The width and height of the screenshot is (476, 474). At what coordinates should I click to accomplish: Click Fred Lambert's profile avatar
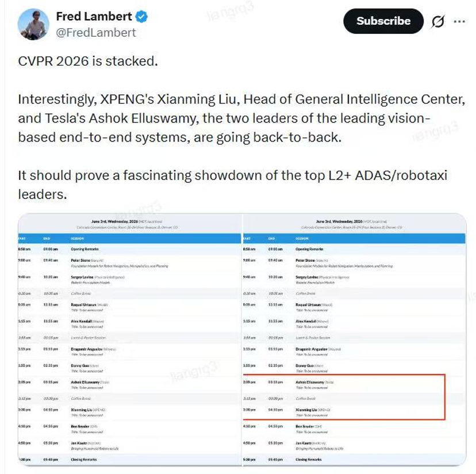coord(33,24)
